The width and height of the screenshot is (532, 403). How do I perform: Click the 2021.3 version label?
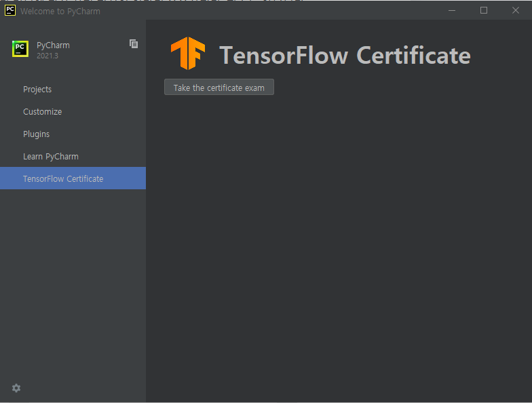point(47,56)
